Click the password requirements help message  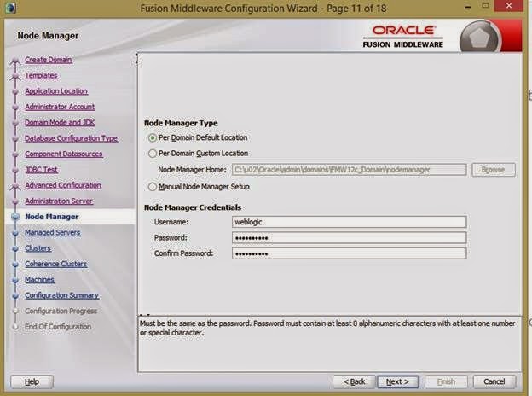[327, 328]
